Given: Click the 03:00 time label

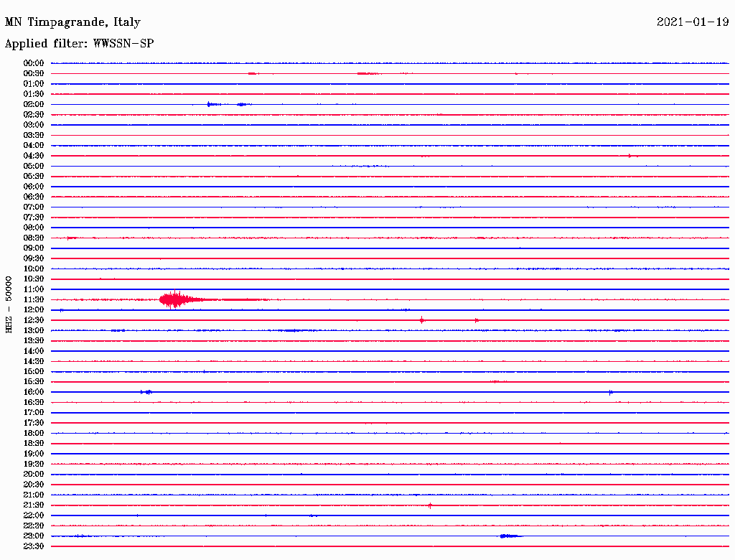Looking at the screenshot, I should (34, 125).
